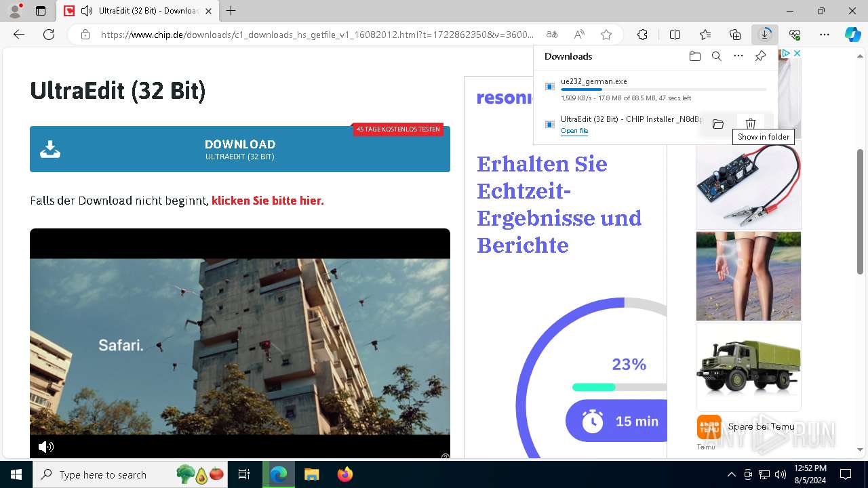Open a new tab with plus button
This screenshot has width=868, height=488.
tap(231, 11)
